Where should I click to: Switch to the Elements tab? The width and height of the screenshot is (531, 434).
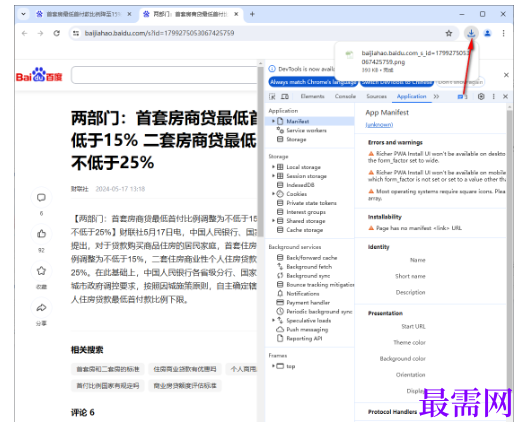coord(312,96)
